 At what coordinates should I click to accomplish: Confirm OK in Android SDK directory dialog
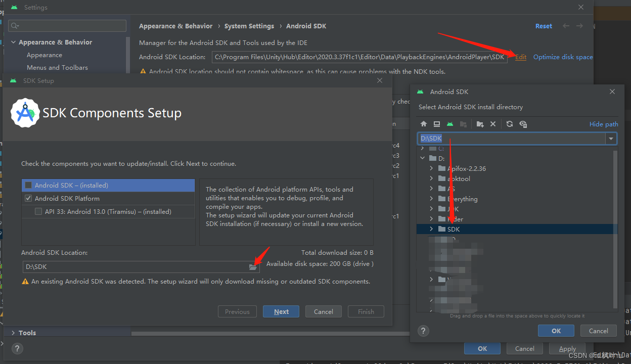point(556,331)
